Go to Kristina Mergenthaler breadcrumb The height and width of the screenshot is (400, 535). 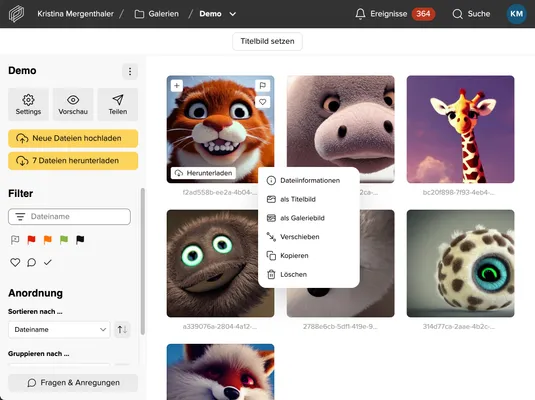pyautogui.click(x=75, y=14)
